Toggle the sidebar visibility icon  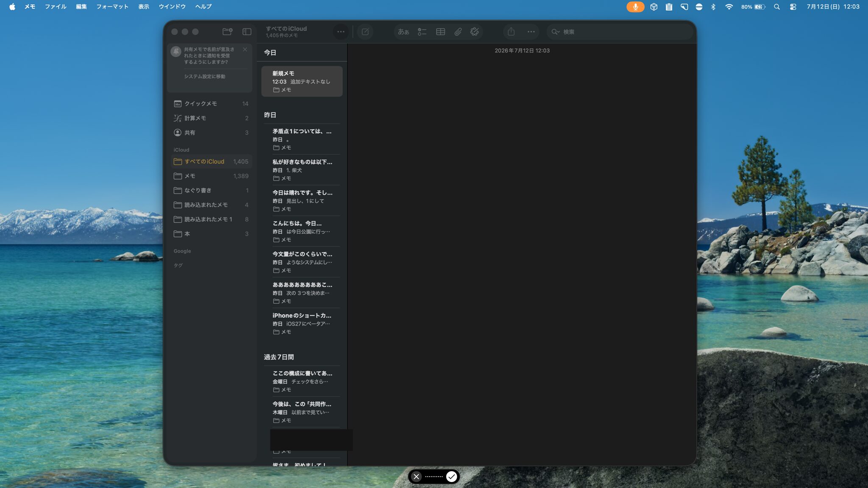point(247,32)
